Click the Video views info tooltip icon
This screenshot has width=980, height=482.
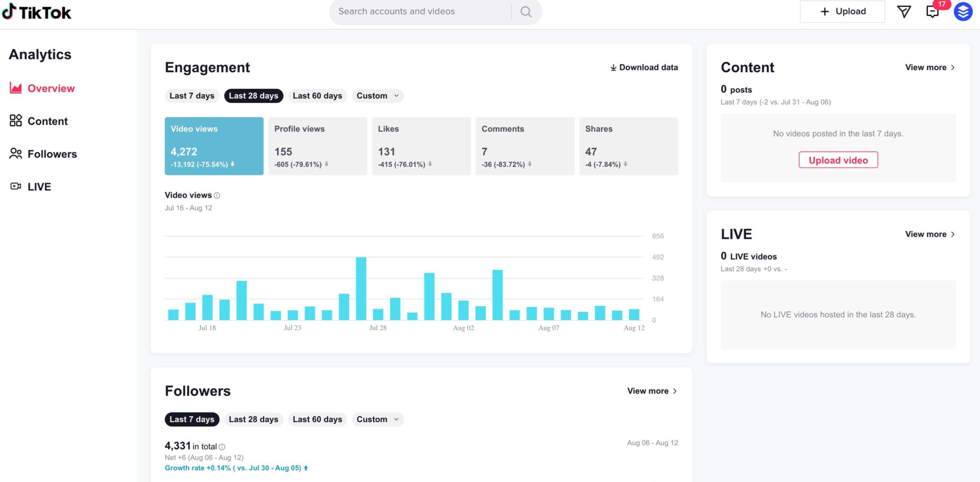point(217,195)
